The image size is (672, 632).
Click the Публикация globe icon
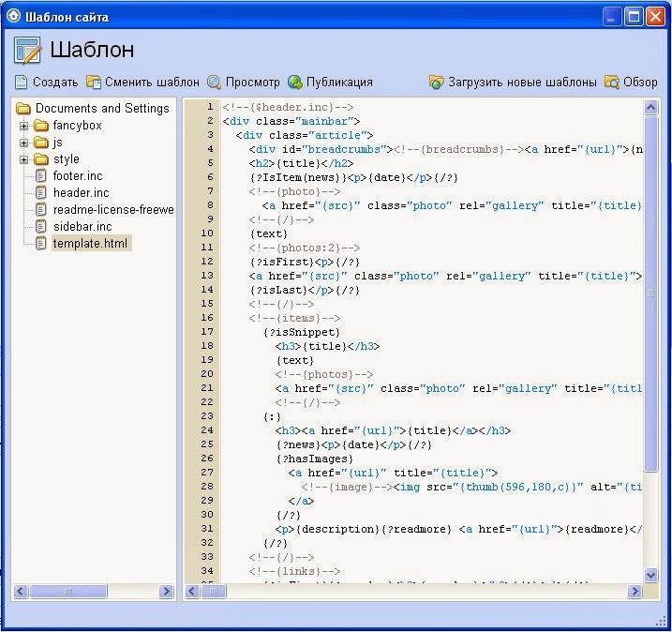(295, 83)
